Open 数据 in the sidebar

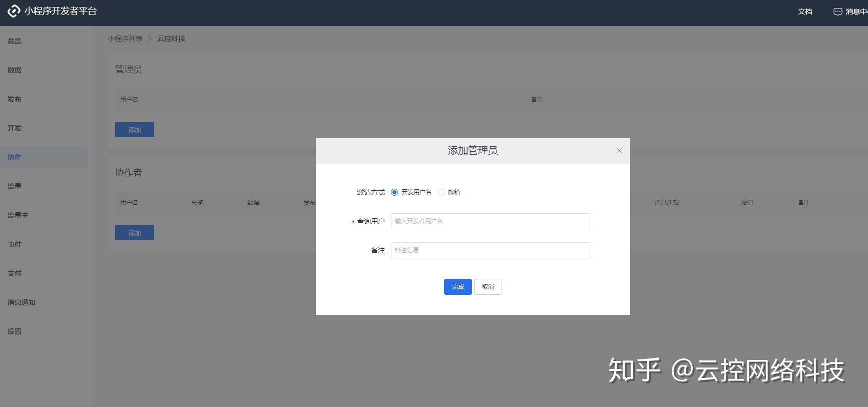(15, 70)
